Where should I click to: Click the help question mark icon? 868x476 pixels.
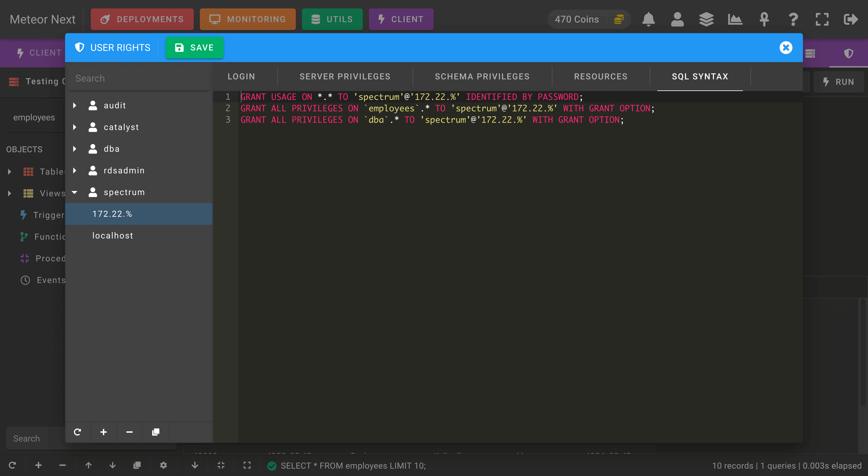(793, 19)
